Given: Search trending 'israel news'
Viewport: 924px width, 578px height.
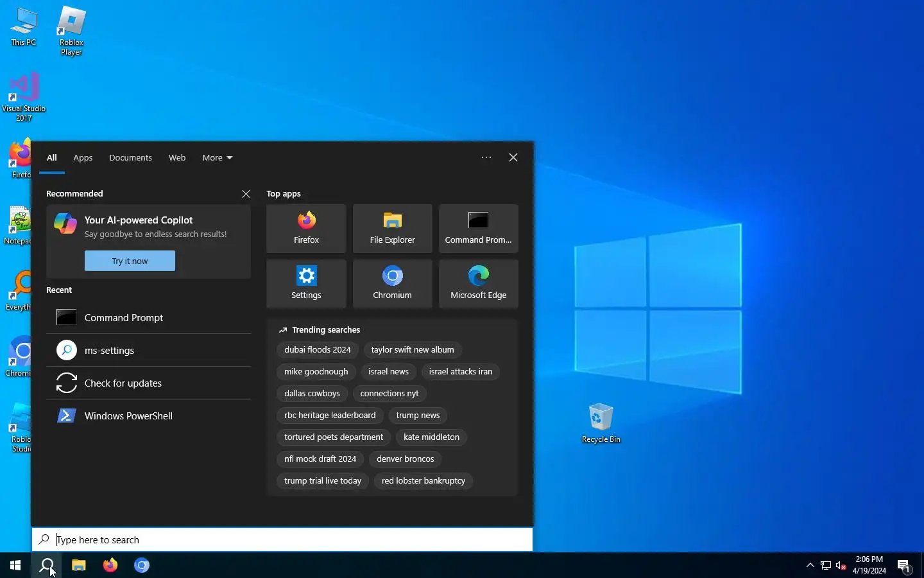Looking at the screenshot, I should click(388, 372).
